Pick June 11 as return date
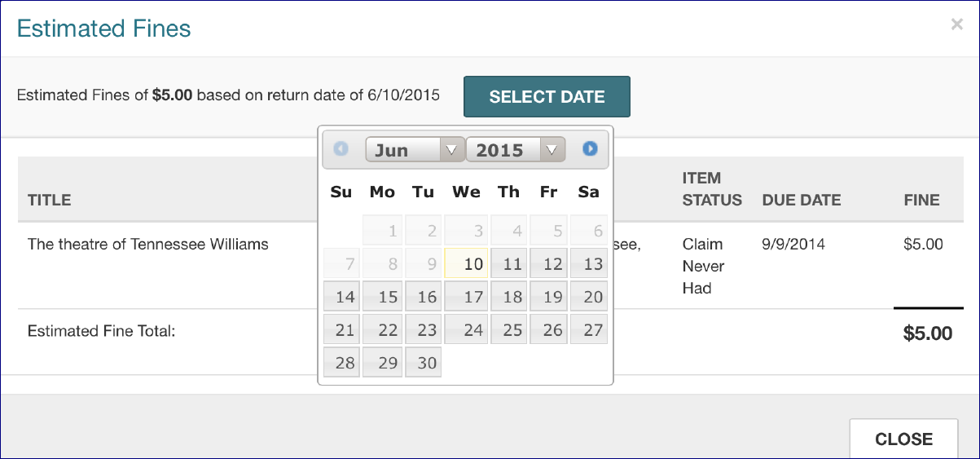This screenshot has width=980, height=459. [x=509, y=264]
